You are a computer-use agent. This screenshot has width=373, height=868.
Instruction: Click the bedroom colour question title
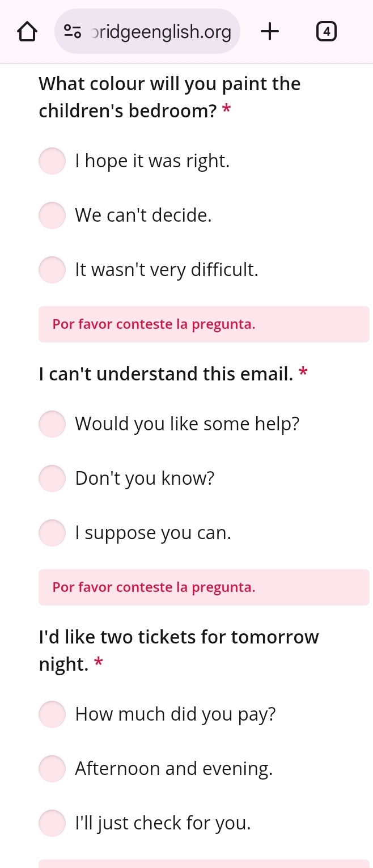169,97
